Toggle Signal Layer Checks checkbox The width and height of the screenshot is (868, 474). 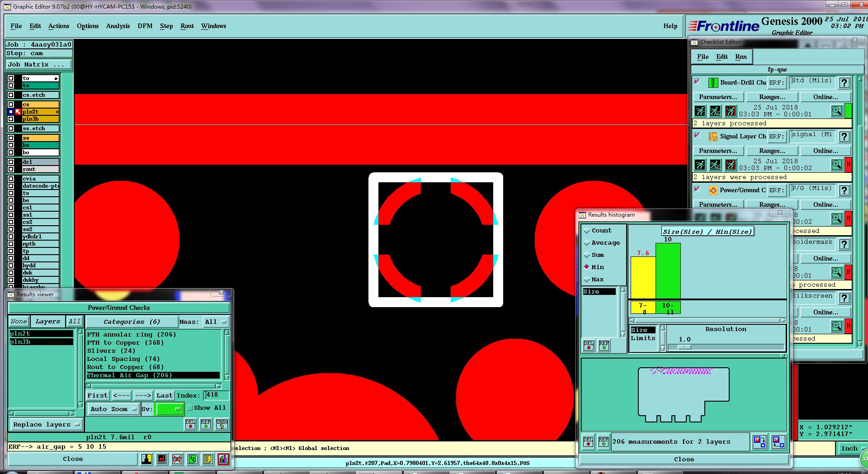[697, 135]
